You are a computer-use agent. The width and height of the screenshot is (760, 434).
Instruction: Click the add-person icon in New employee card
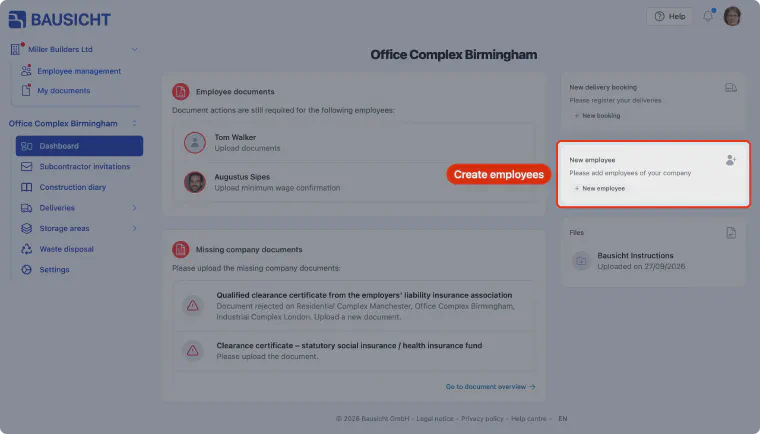point(731,160)
